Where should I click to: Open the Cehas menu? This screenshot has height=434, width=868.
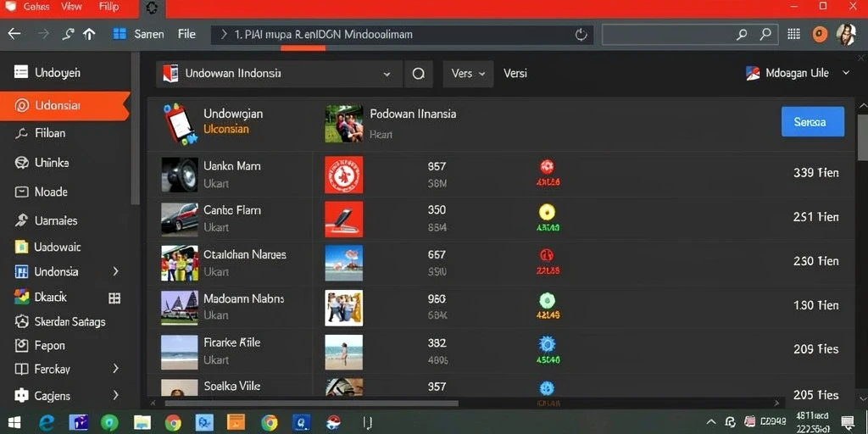coord(36,7)
